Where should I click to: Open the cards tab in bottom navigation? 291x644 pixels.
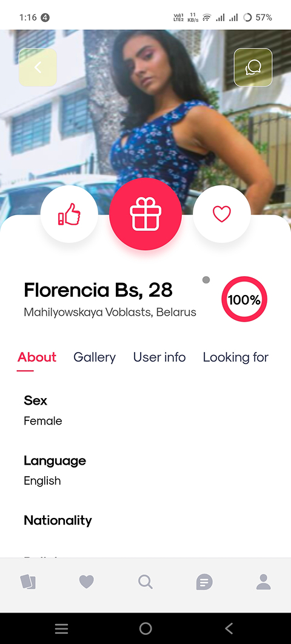click(x=28, y=582)
